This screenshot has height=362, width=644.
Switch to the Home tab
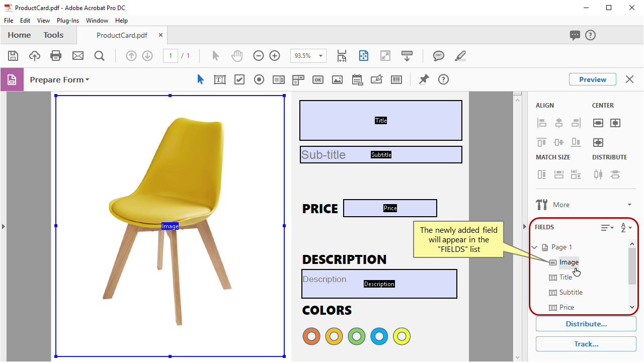pos(19,35)
